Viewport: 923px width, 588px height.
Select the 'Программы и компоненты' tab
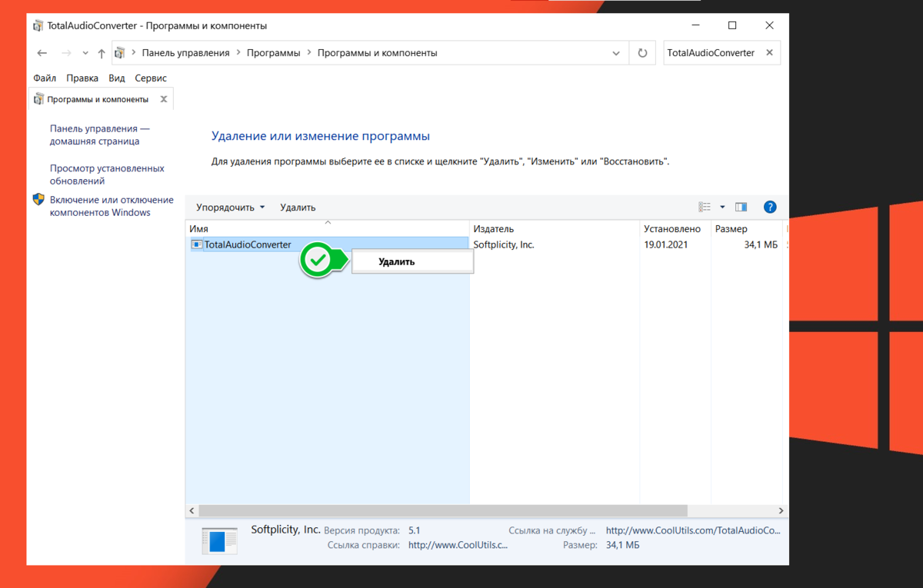(x=100, y=99)
